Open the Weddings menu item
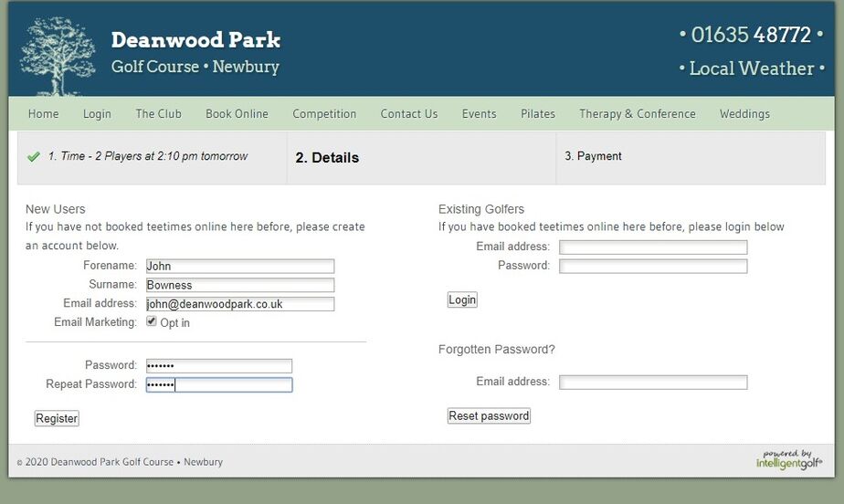844x504 pixels. tap(744, 114)
